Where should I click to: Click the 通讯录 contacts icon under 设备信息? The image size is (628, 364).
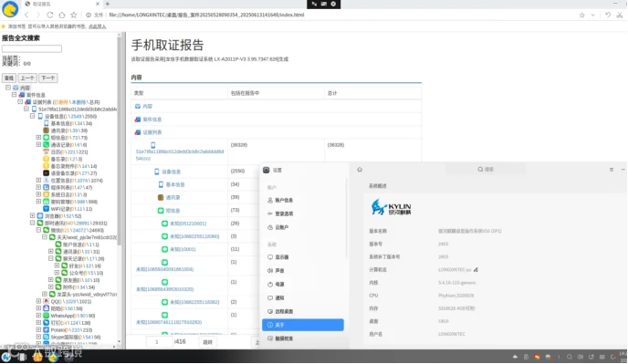[x=46, y=130]
